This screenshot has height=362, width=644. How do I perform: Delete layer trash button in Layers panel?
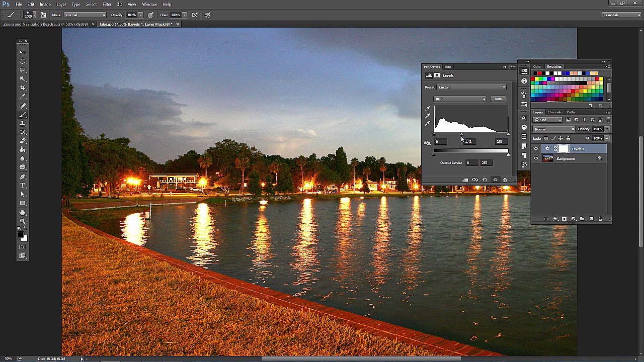tap(600, 219)
